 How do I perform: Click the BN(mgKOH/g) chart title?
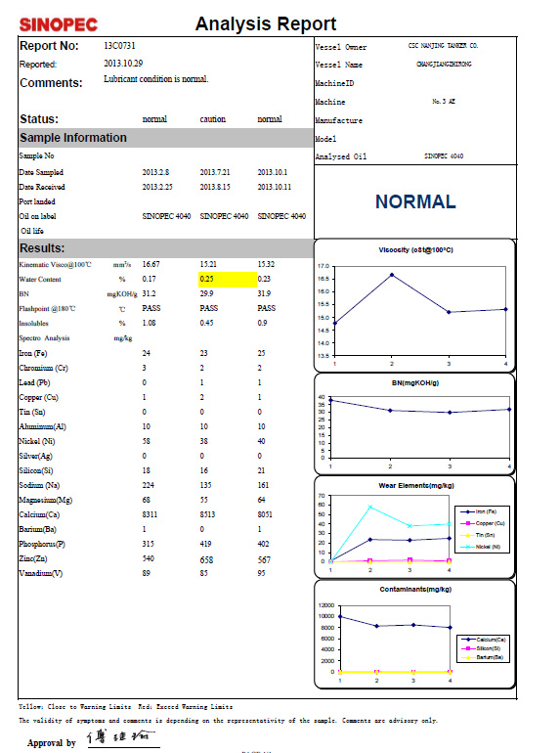[415, 382]
